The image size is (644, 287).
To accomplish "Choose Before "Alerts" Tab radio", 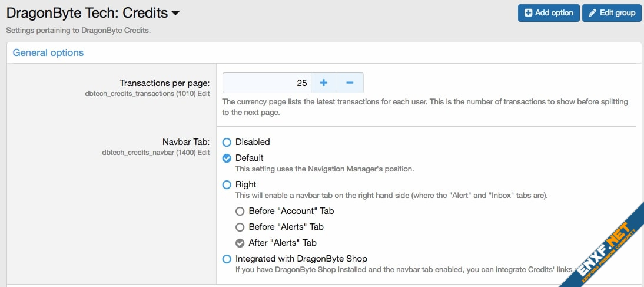I will tap(240, 227).
